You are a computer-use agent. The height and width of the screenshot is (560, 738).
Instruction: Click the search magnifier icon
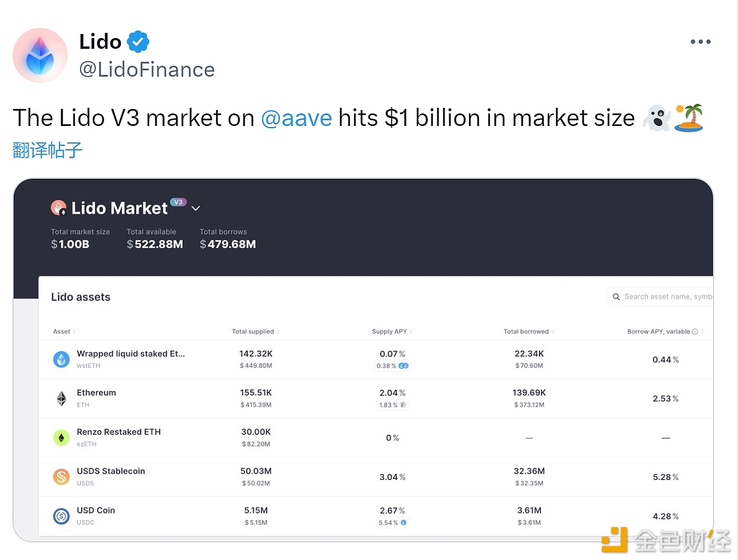point(616,297)
